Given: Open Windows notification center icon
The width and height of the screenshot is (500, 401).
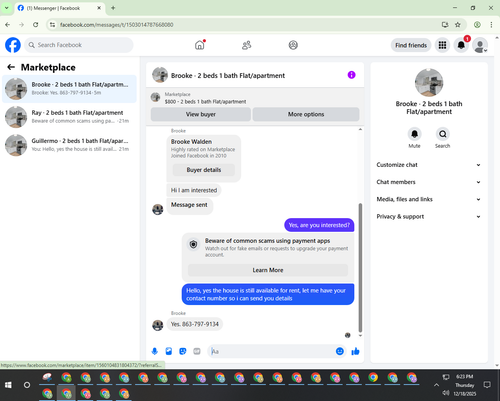Looking at the screenshot, I should click(487, 385).
